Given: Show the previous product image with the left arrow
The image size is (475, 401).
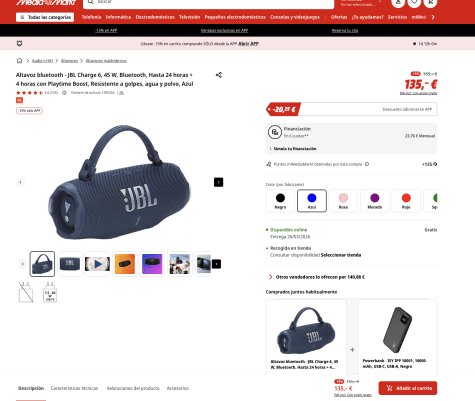Looking at the screenshot, I should pyautogui.click(x=20, y=182).
